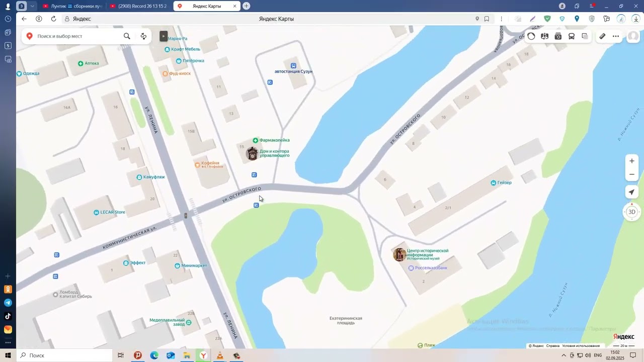Toggle the traffic layer button
The width and height of the screenshot is (644, 362).
pos(531,36)
